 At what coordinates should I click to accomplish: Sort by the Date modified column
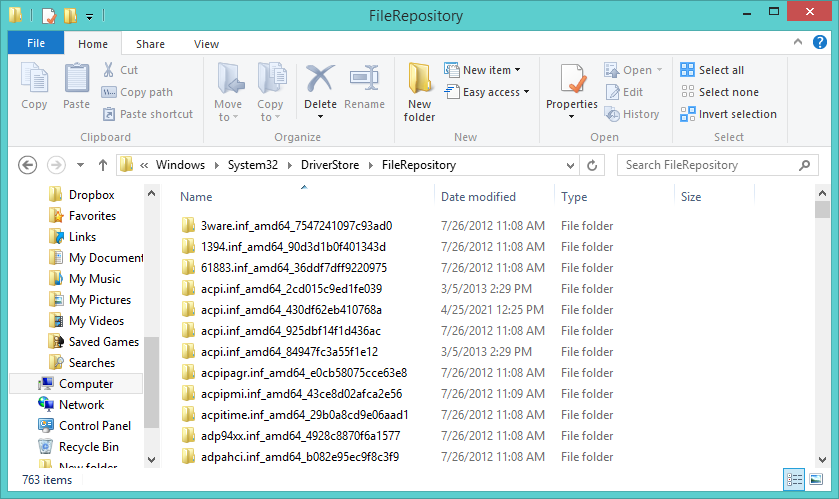click(x=478, y=197)
